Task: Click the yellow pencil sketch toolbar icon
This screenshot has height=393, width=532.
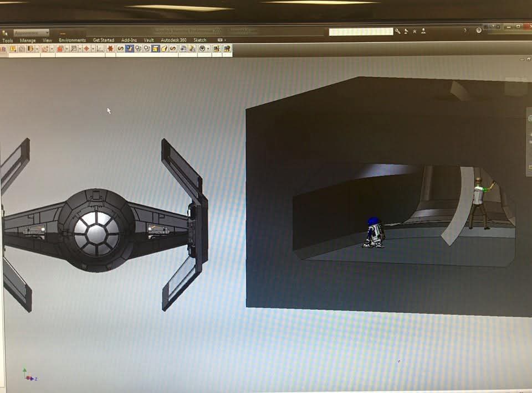Action: click(165, 49)
